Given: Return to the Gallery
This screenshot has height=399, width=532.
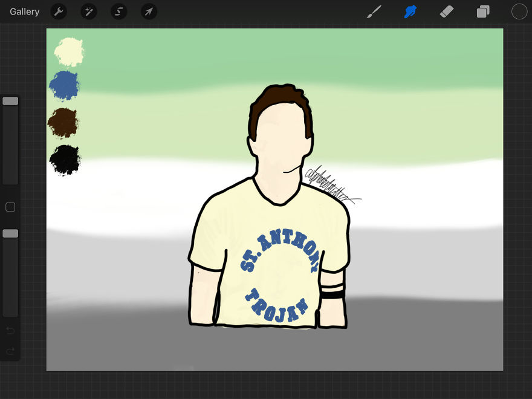Looking at the screenshot, I should 24,11.
